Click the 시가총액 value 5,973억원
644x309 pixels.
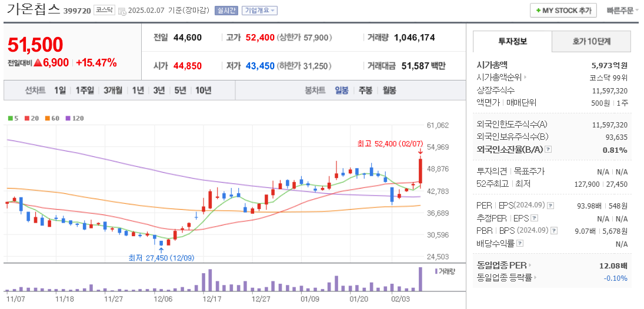[609, 65]
